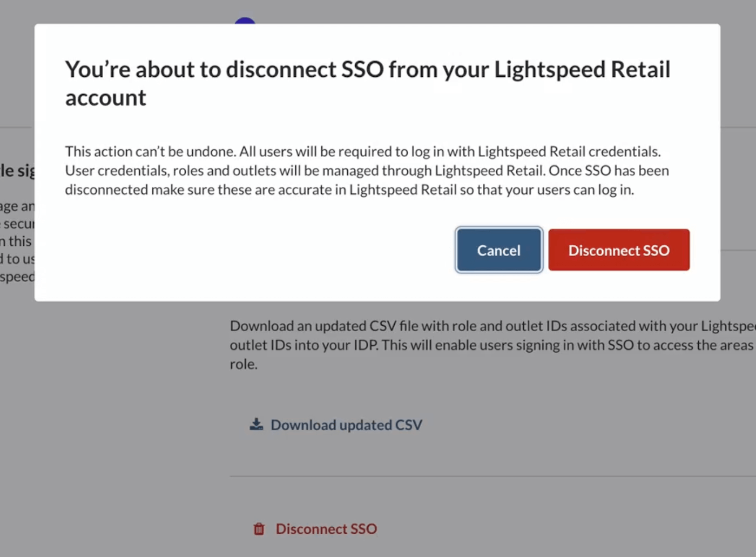This screenshot has width=756, height=557.
Task: Click the download arrow symbol above the tray line
Action: point(255,423)
